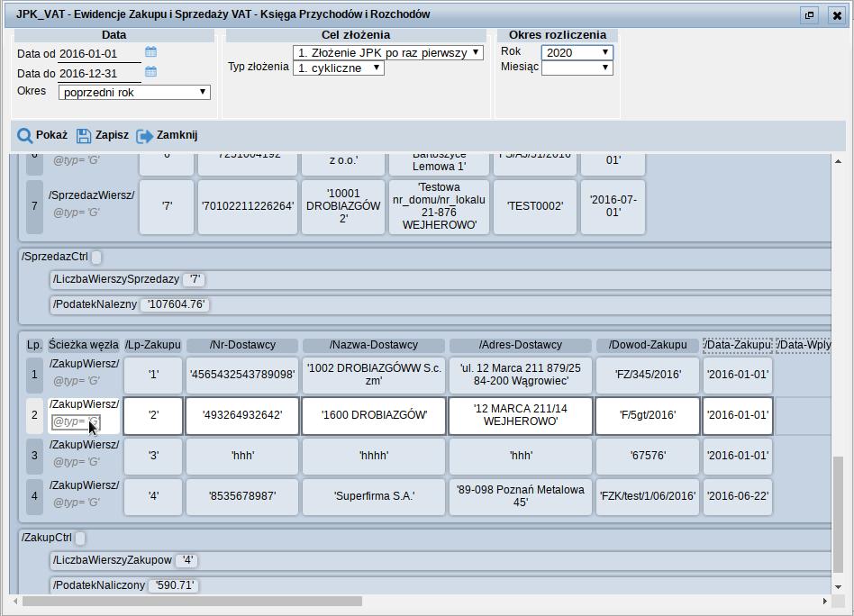Image resolution: width=854 pixels, height=616 pixels.
Task: Click the /PodatekNaliczony value '590.71'
Action: point(174,585)
